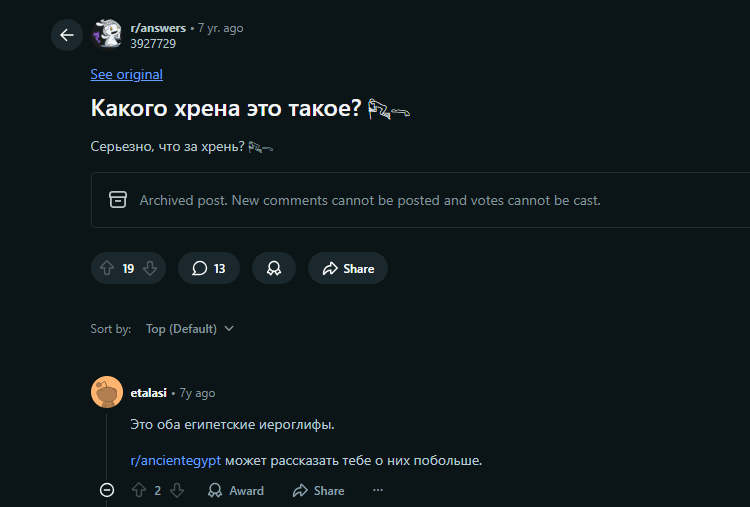Upvote the post
750x507 pixels.
106,268
